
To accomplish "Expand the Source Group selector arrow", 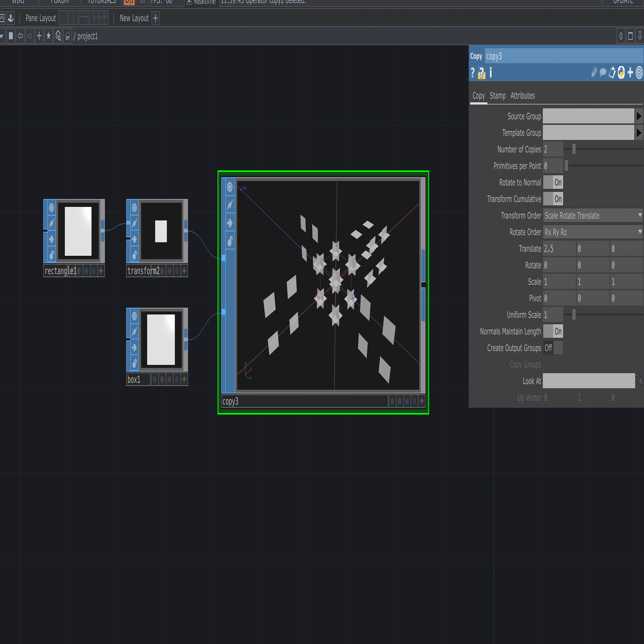I will click(639, 116).
